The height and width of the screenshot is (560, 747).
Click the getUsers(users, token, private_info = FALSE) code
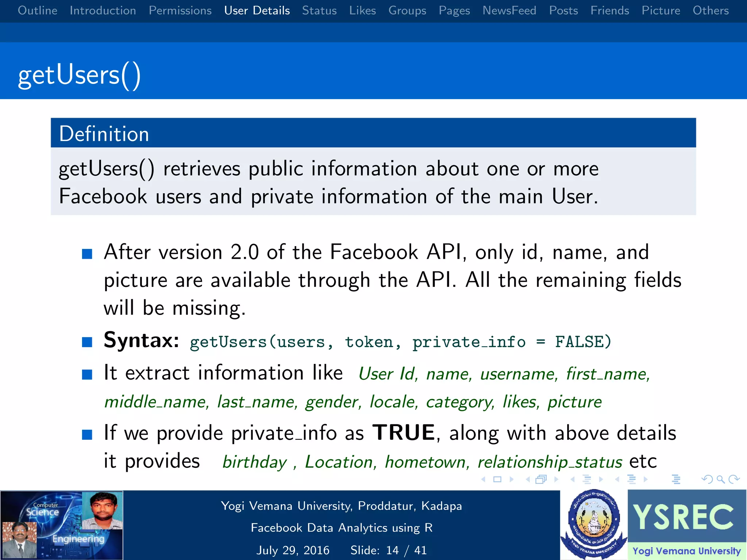click(x=400, y=342)
